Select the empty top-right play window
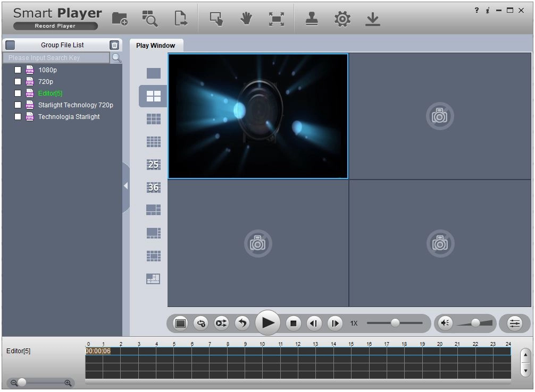This screenshot has height=392, width=535. [x=440, y=116]
